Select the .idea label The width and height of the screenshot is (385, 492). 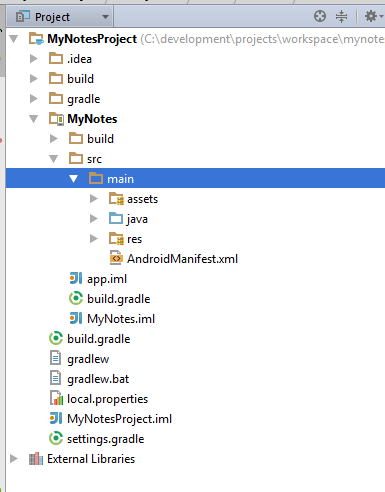point(79,59)
